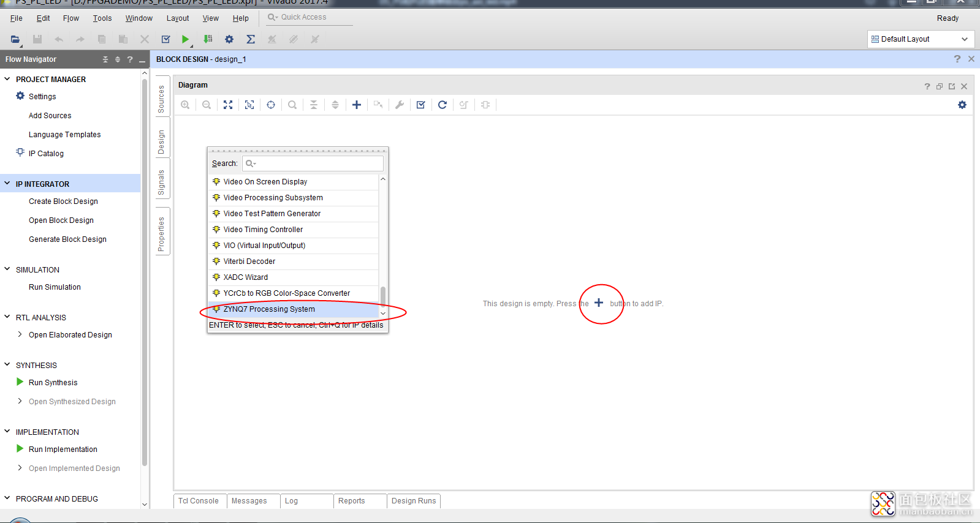Collapse the IMPLEMENTATION section
Screen dimensions: 980x523
point(7,431)
